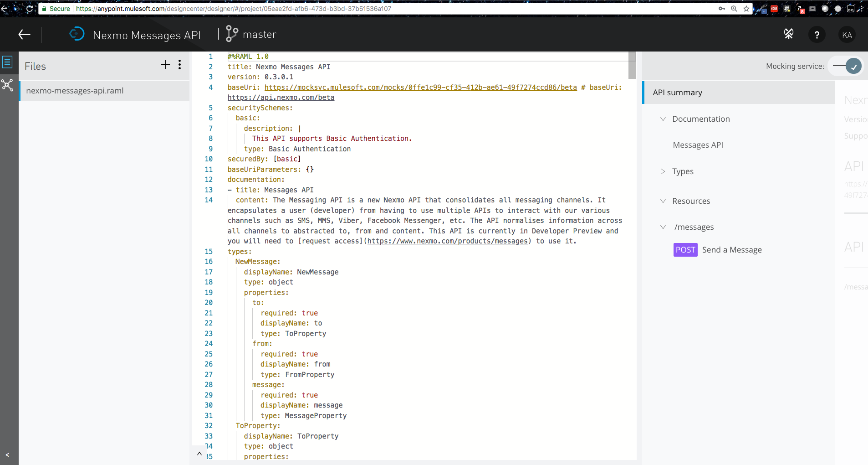Image resolution: width=868 pixels, height=465 pixels.
Task: Collapse the left sidebar with the arrow
Action: coord(7,455)
